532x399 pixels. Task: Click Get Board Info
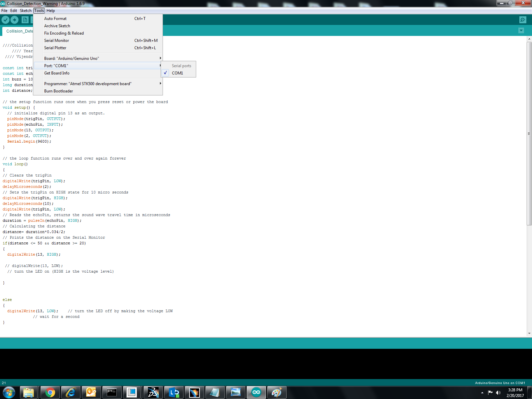pos(57,73)
